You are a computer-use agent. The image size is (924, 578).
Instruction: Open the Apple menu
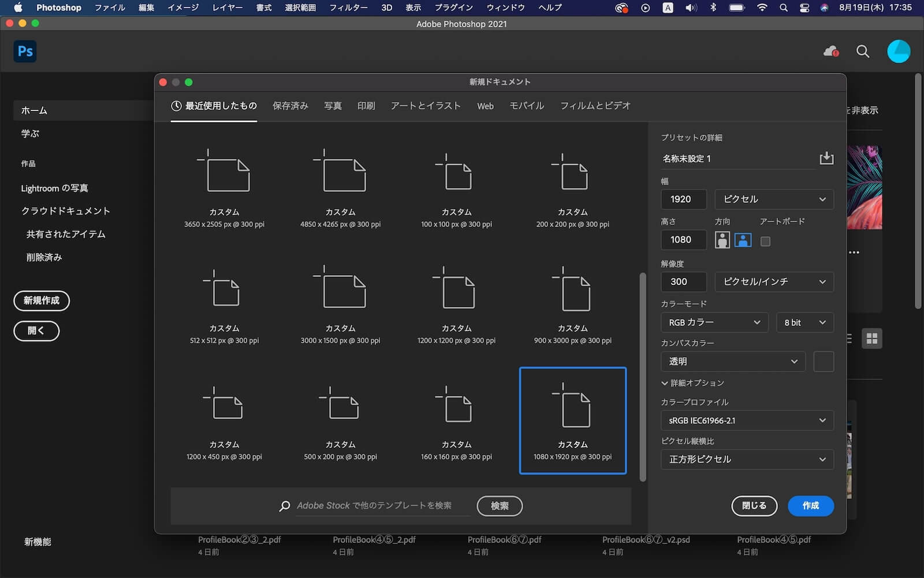click(x=18, y=8)
